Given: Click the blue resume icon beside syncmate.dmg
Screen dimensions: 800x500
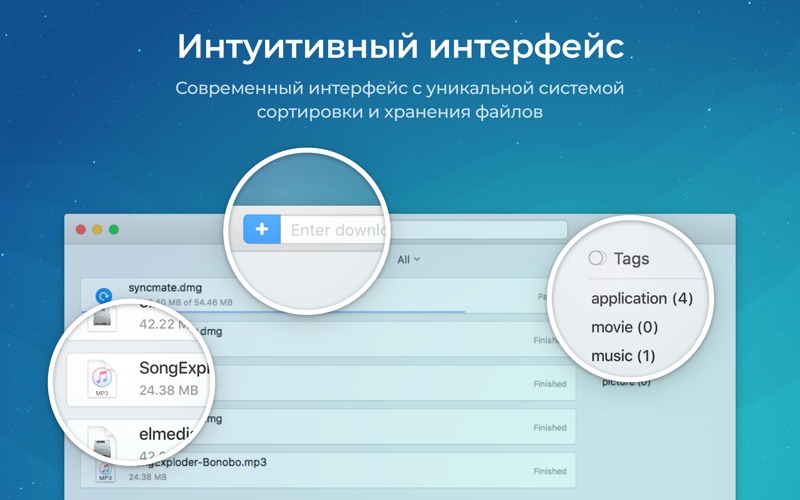Looking at the screenshot, I should 104,295.
